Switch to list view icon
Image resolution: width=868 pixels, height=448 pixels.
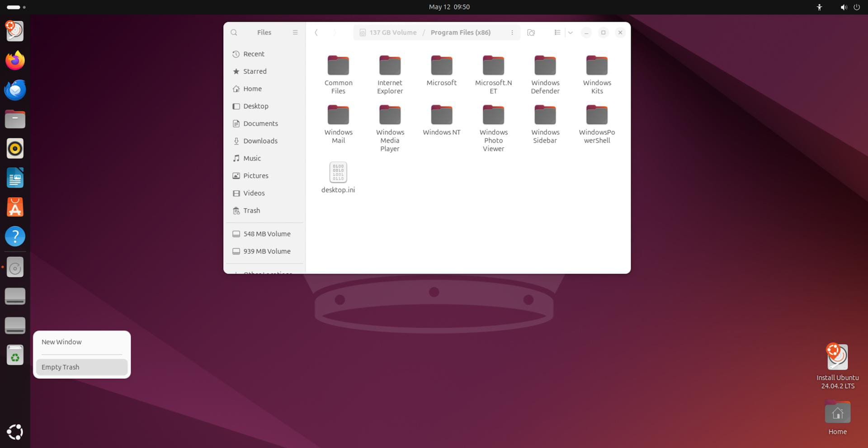(557, 33)
